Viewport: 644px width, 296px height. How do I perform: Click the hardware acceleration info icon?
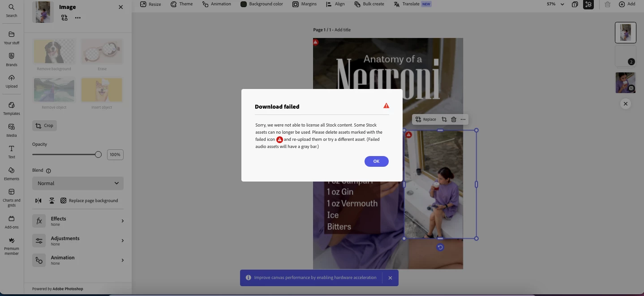click(249, 278)
